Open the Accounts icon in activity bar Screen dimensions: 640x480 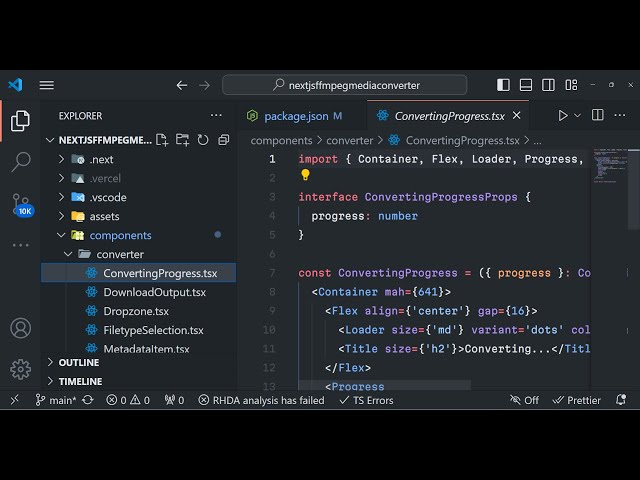point(20,328)
